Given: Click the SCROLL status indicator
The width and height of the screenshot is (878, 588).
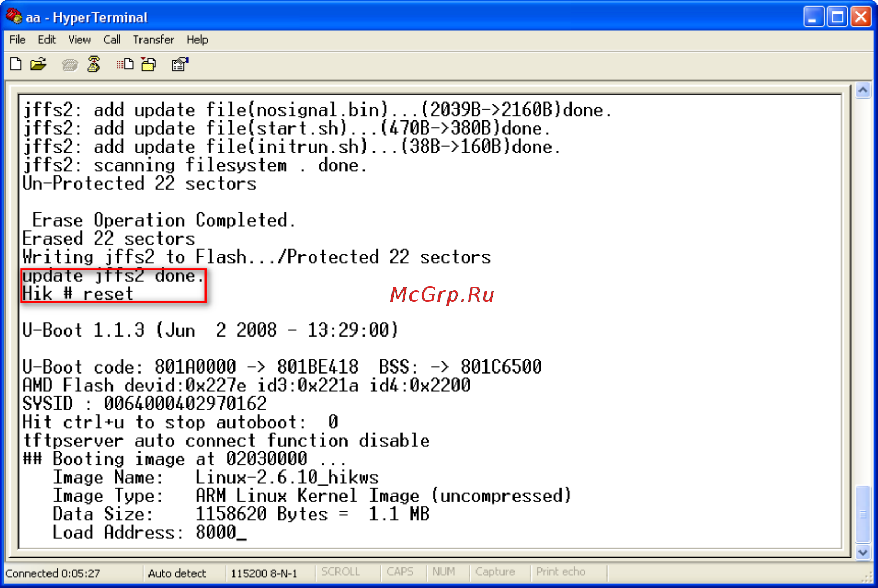Looking at the screenshot, I should (340, 572).
